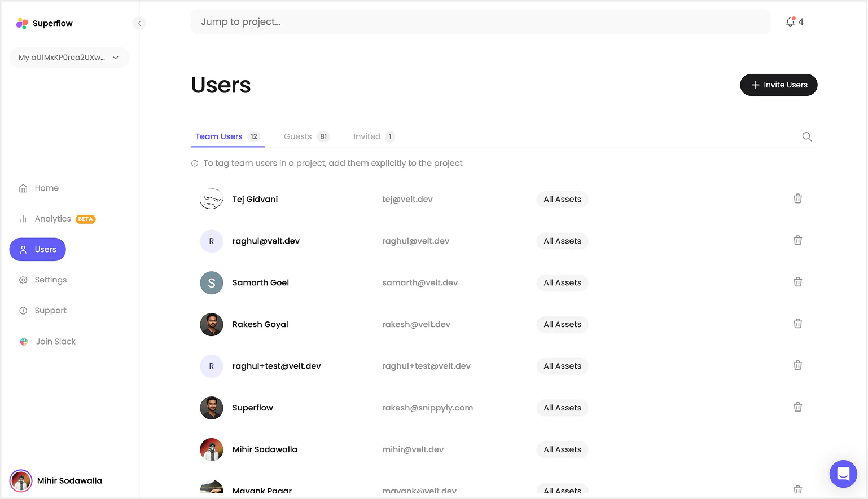Click the Support info icon in sidebar

tap(23, 311)
